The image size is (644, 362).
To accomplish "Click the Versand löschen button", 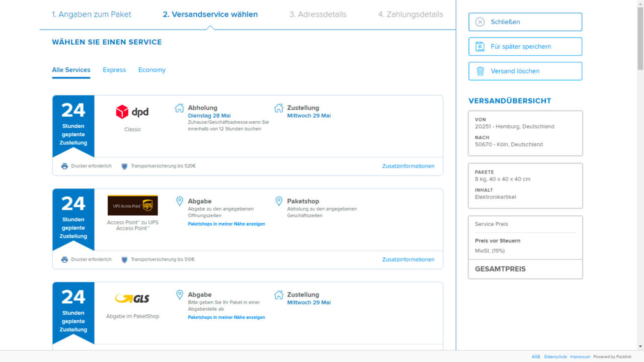I will pos(525,71).
